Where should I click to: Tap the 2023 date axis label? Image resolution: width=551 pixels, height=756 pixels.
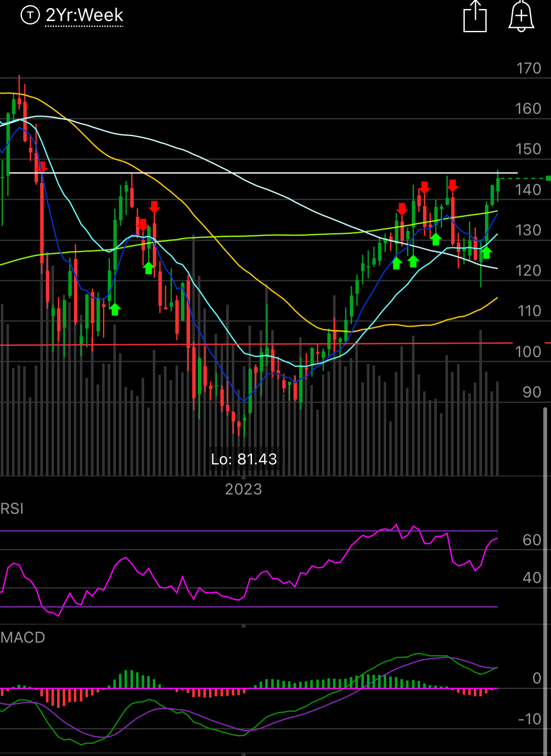click(x=243, y=489)
